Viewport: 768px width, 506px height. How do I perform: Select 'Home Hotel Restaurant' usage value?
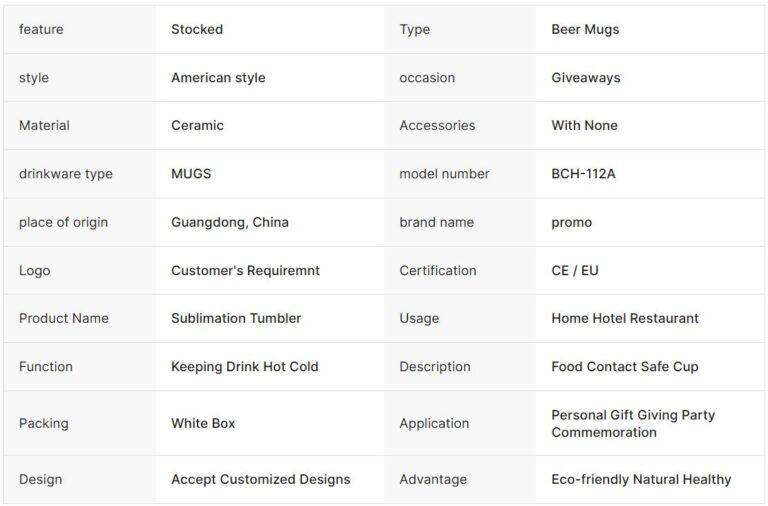625,318
